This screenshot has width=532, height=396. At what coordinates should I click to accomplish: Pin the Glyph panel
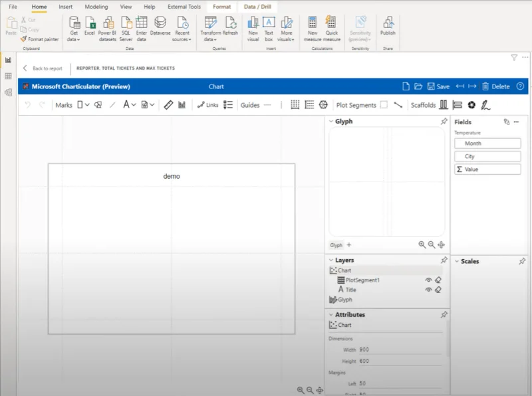pyautogui.click(x=444, y=122)
